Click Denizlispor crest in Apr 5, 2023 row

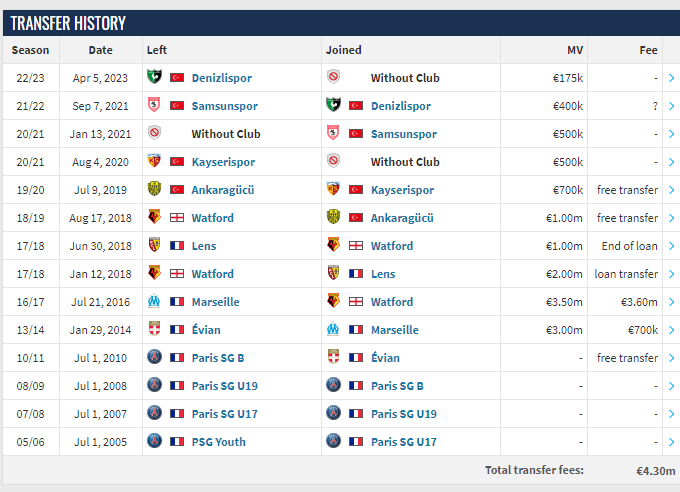[x=154, y=77]
